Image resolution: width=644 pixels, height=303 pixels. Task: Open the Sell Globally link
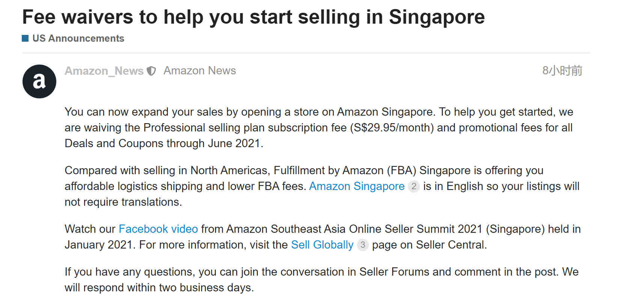click(x=322, y=245)
